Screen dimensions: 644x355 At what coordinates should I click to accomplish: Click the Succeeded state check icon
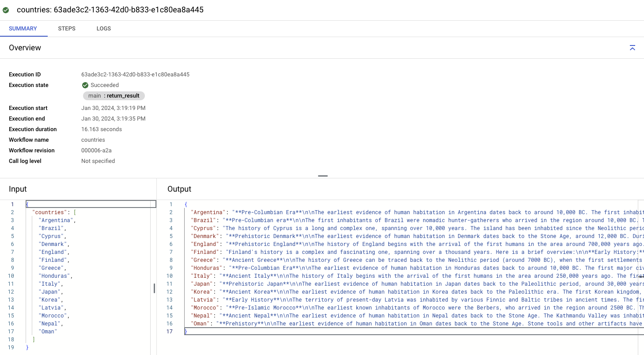(85, 85)
